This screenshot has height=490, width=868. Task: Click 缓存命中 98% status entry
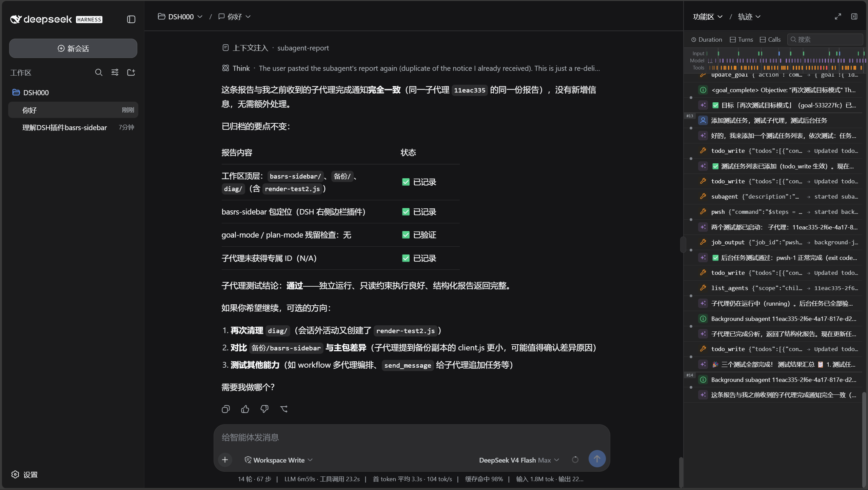point(484,479)
